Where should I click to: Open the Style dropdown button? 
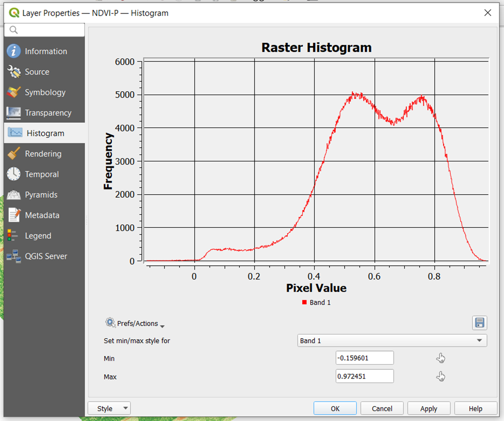[x=109, y=409]
